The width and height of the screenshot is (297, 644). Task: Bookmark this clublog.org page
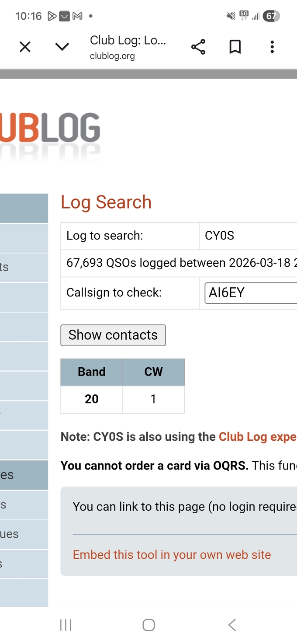tap(235, 47)
